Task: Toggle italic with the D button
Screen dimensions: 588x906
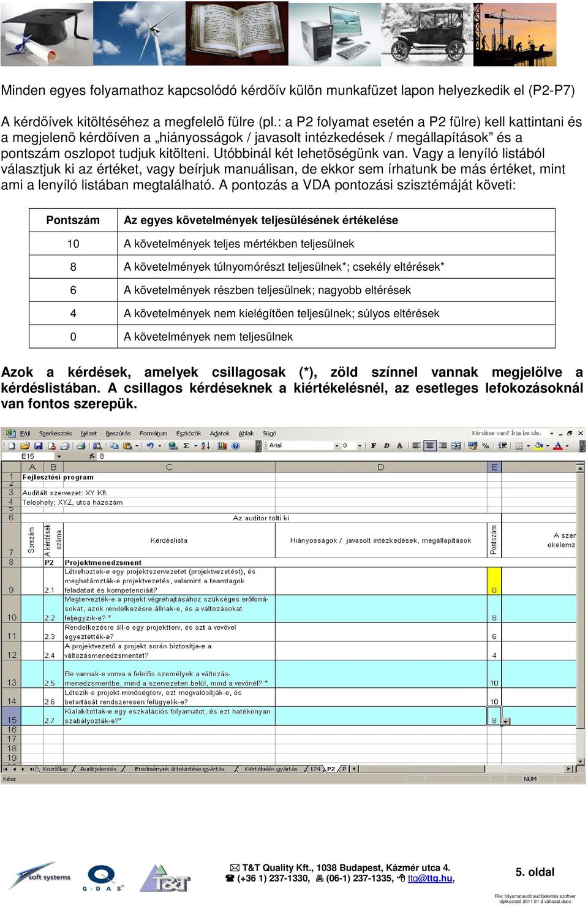Action: click(386, 446)
